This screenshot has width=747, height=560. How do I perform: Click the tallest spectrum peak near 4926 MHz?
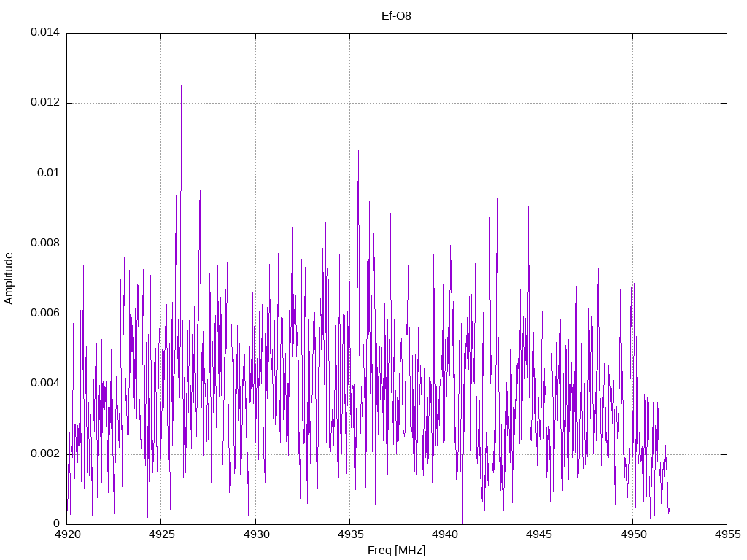pyautogui.click(x=181, y=86)
